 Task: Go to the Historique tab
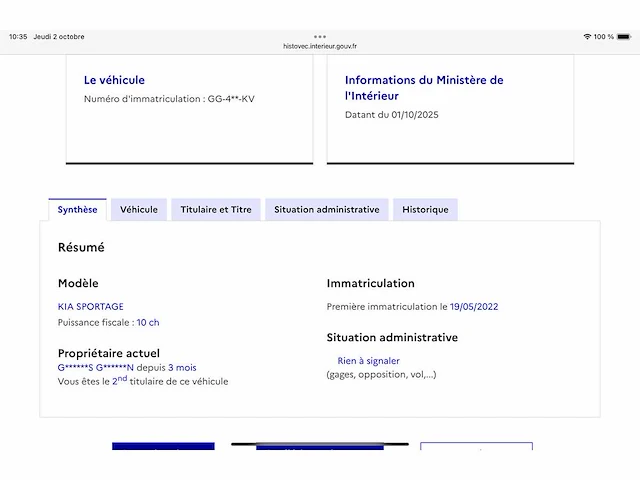pyautogui.click(x=425, y=209)
